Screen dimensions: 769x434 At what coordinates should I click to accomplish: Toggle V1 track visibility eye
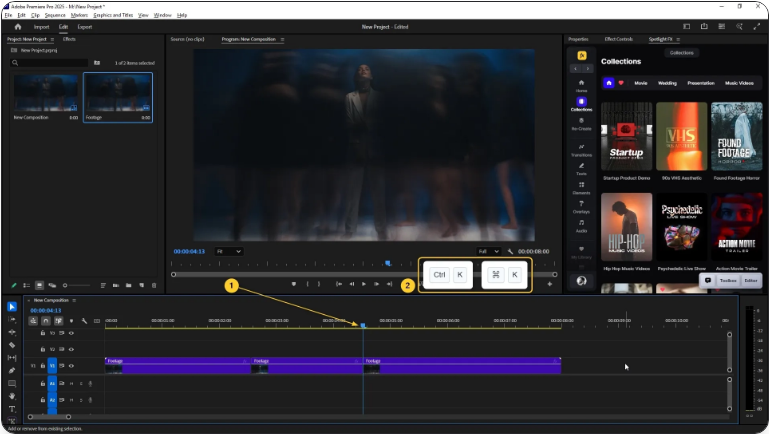click(71, 366)
